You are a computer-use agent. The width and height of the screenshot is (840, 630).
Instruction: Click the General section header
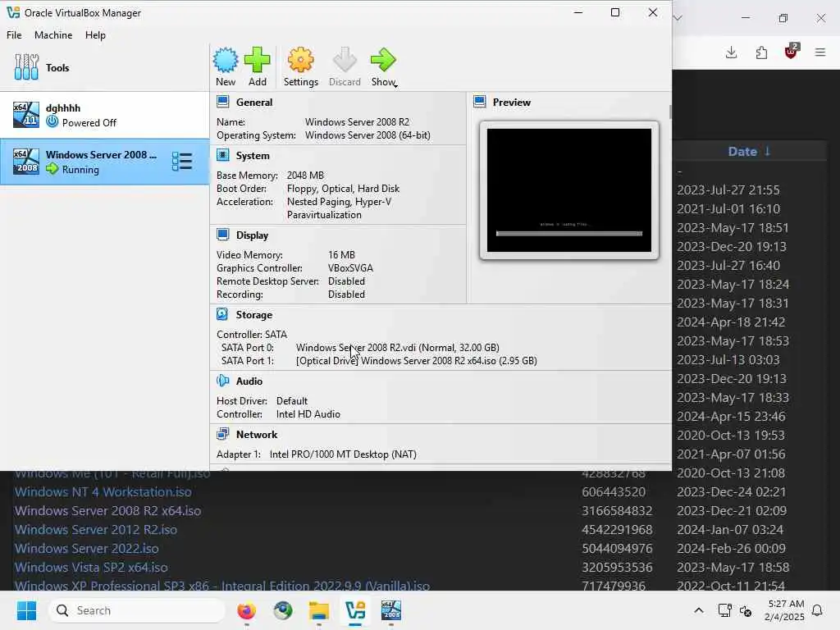pyautogui.click(x=254, y=103)
